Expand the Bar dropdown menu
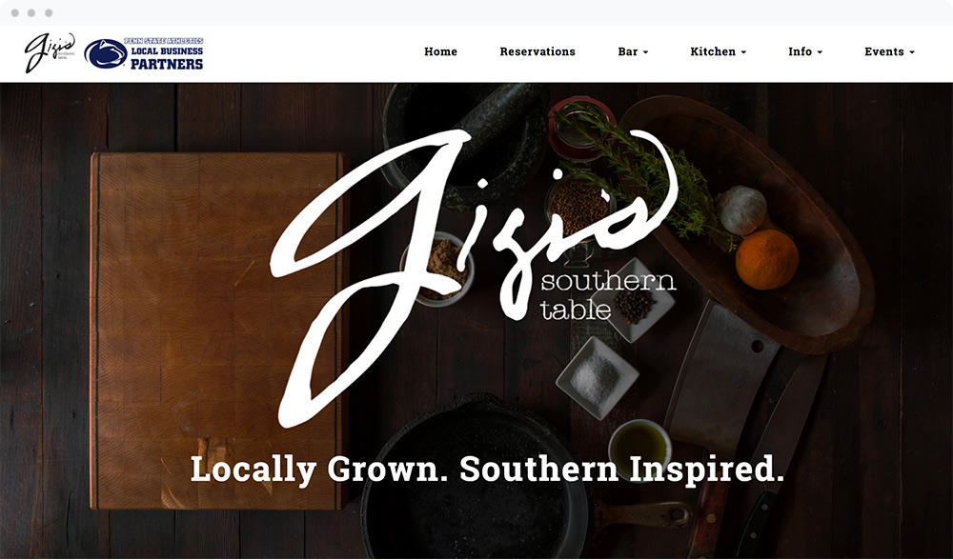953x560 pixels. click(633, 51)
